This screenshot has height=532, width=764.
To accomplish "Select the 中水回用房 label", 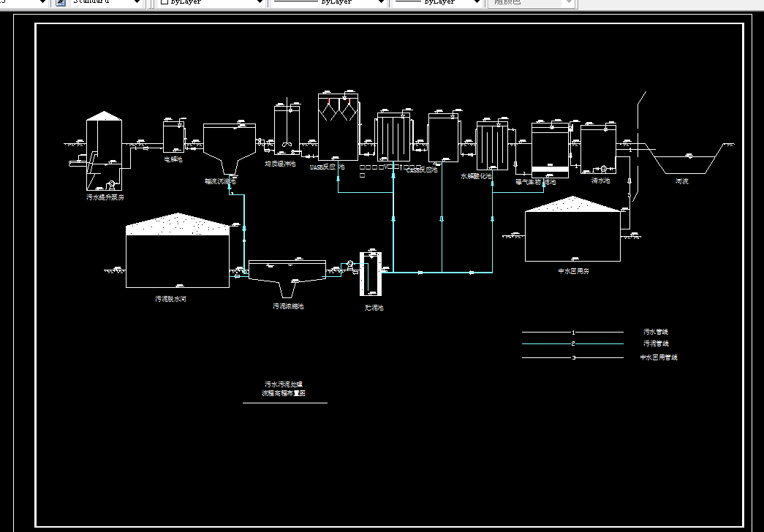I will click(573, 271).
